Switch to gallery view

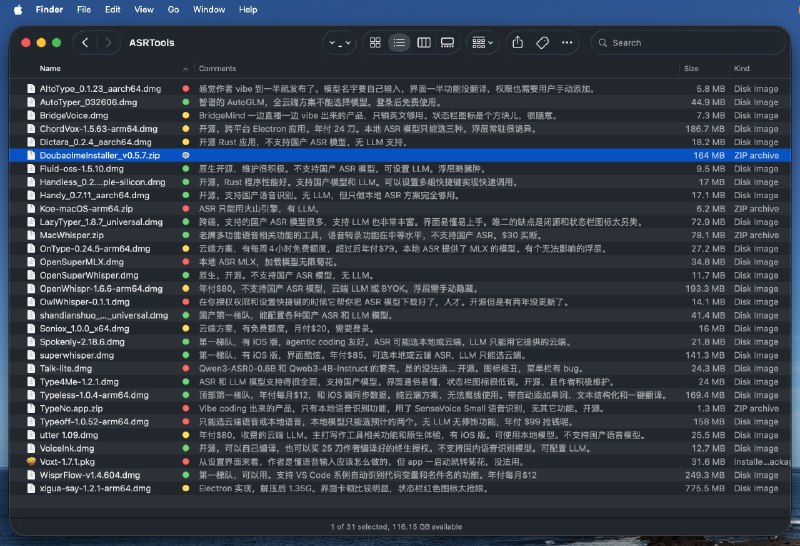(447, 43)
